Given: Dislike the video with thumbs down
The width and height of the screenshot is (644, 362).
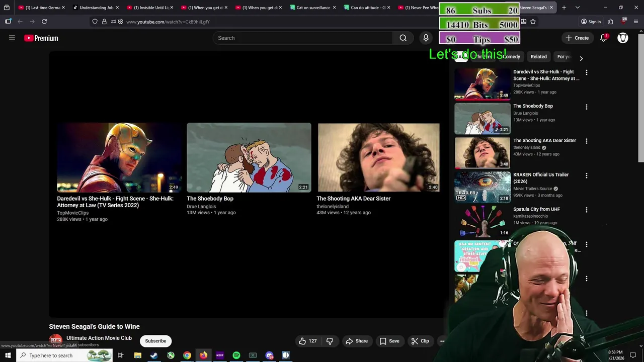Looking at the screenshot, I should pyautogui.click(x=330, y=341).
